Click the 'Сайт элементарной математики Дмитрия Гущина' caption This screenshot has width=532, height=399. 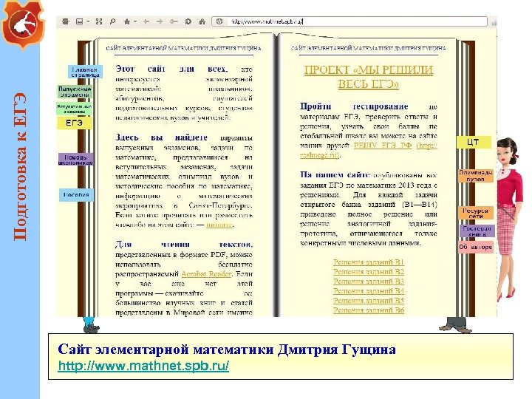coord(227,349)
